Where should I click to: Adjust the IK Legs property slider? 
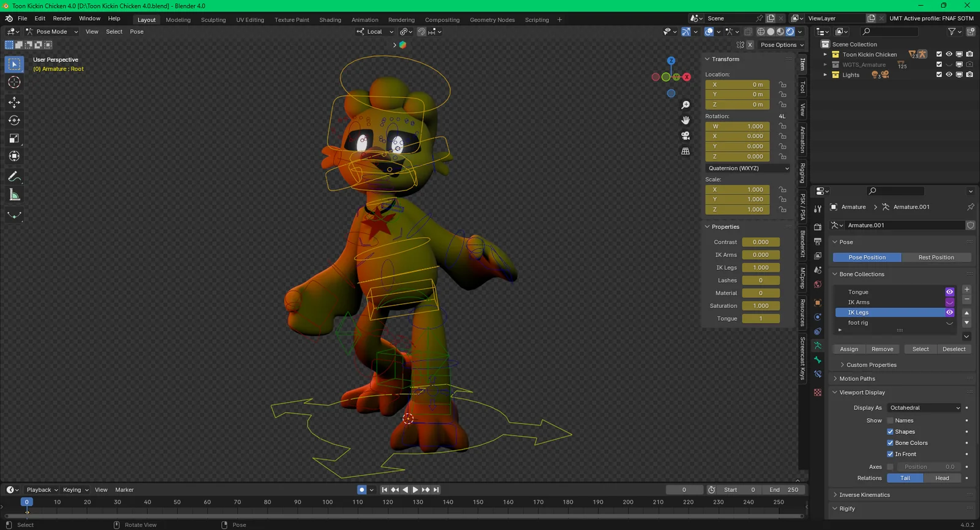pos(761,267)
